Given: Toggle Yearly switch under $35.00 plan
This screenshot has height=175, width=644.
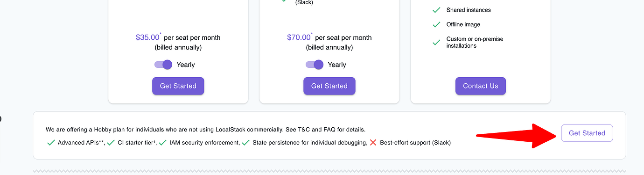Looking at the screenshot, I should click(x=163, y=65).
